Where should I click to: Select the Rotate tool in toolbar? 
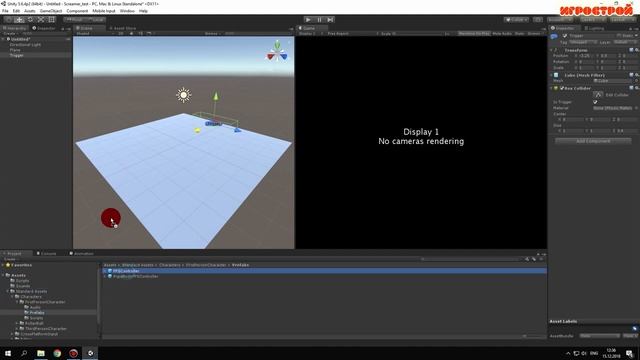[x=30, y=20]
